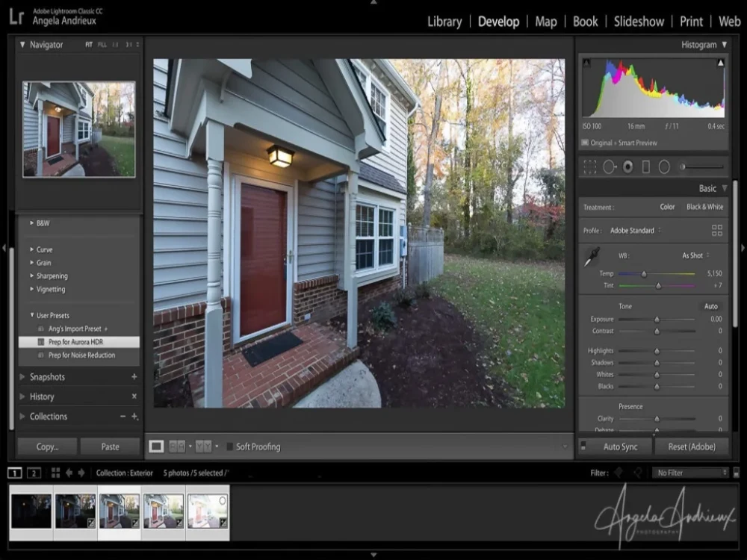Open the Book module
The height and width of the screenshot is (560, 747).
pos(585,22)
